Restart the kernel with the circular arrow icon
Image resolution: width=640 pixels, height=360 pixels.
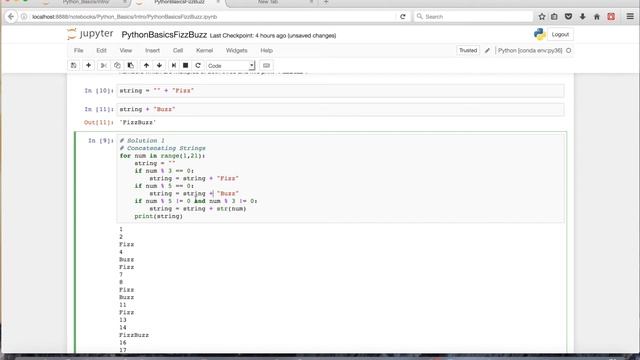pyautogui.click(x=198, y=65)
